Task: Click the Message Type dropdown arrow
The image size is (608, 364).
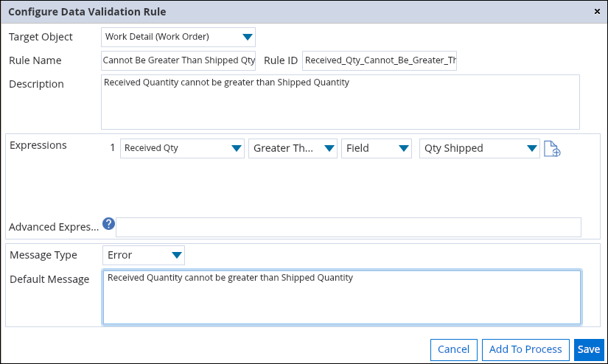Action: [177, 255]
